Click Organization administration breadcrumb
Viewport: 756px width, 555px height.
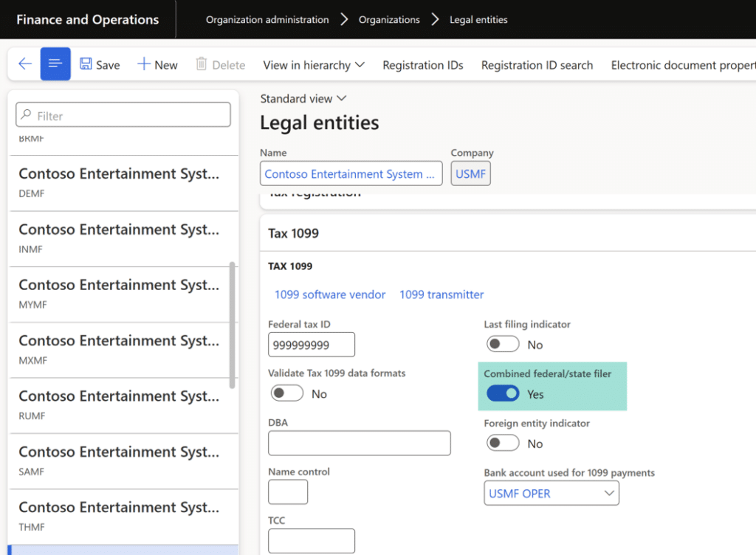(267, 20)
